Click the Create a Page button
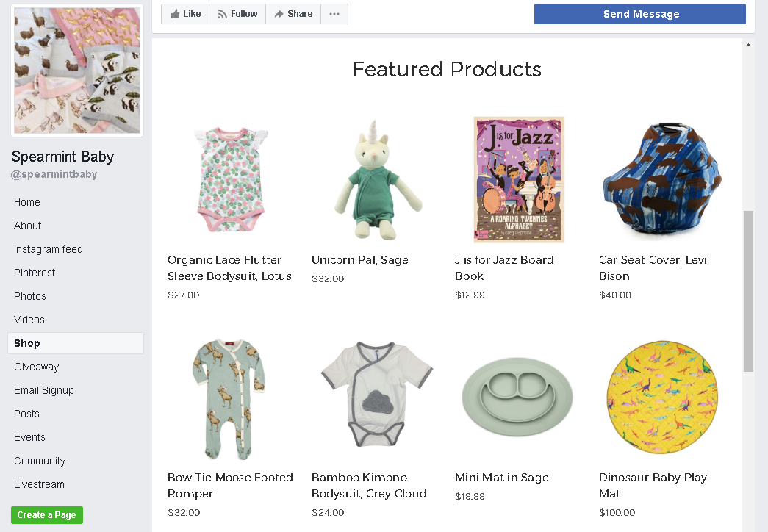 coord(47,515)
